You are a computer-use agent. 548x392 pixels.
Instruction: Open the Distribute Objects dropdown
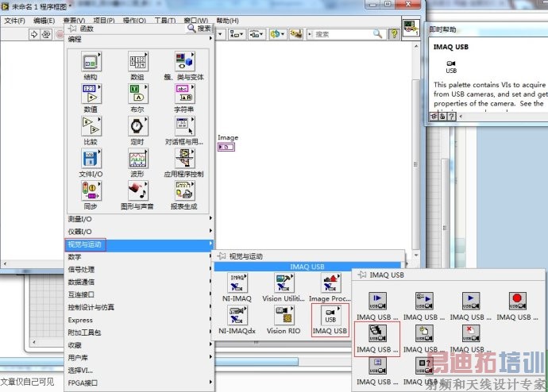(257, 34)
